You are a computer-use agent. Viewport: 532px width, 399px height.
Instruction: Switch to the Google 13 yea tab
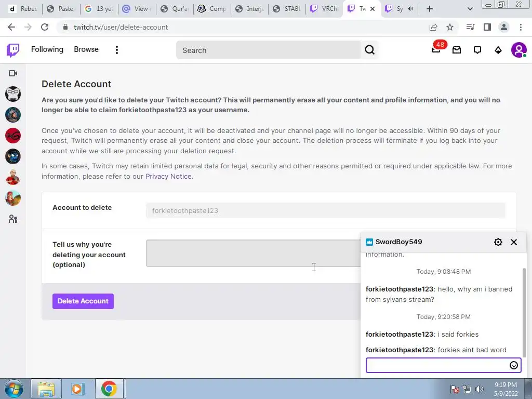tap(99, 9)
